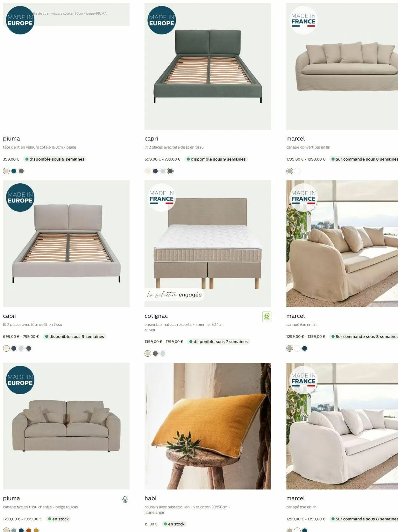Viewport: 398px width, 532px height.
Task: Choose navy swatch for beige capri bed
Action: pyautogui.click(x=14, y=348)
